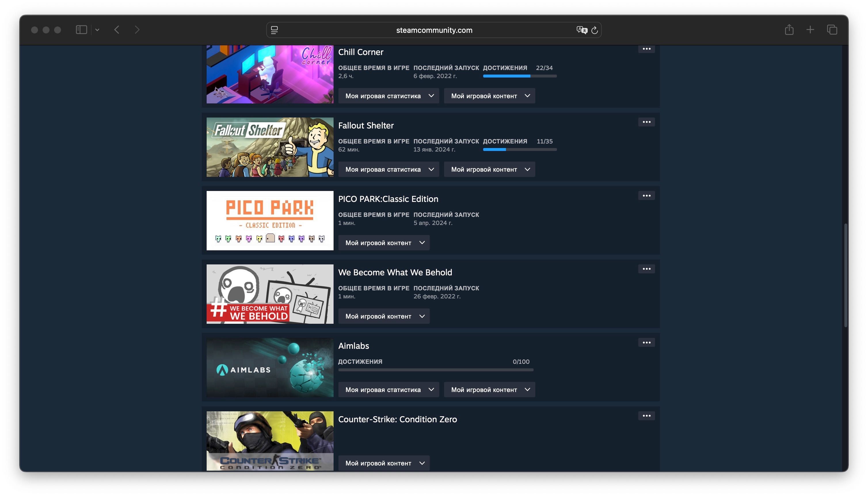Expand Fallout Shelter 'Моя игровая статистика' dropdown
Viewport: 868px width, 496px height.
[389, 169]
